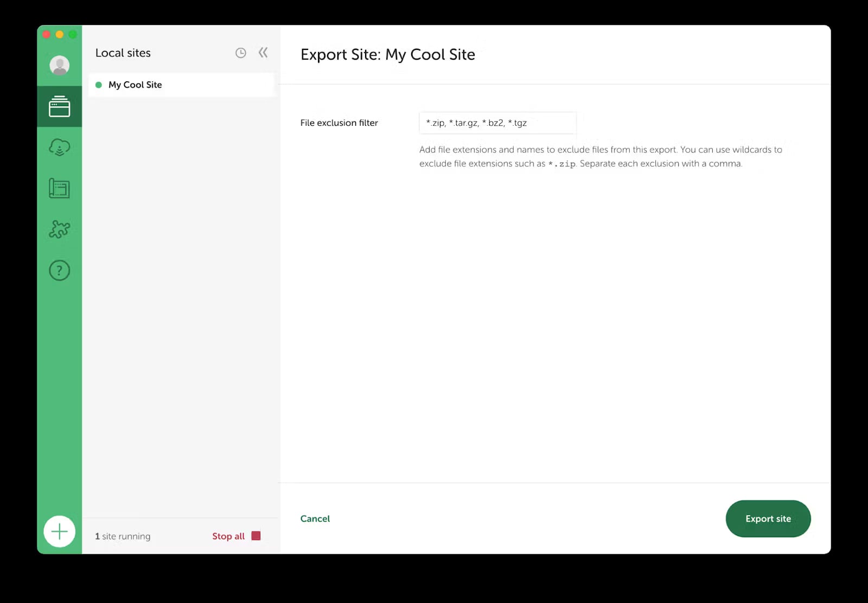Click the "1 site running" status text
Screen dimensions: 868x603
[x=122, y=536]
